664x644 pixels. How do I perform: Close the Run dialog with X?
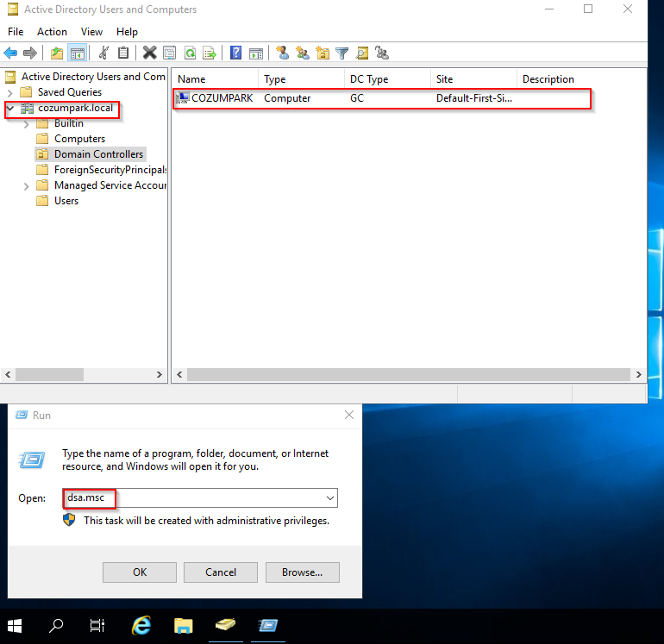click(x=349, y=415)
